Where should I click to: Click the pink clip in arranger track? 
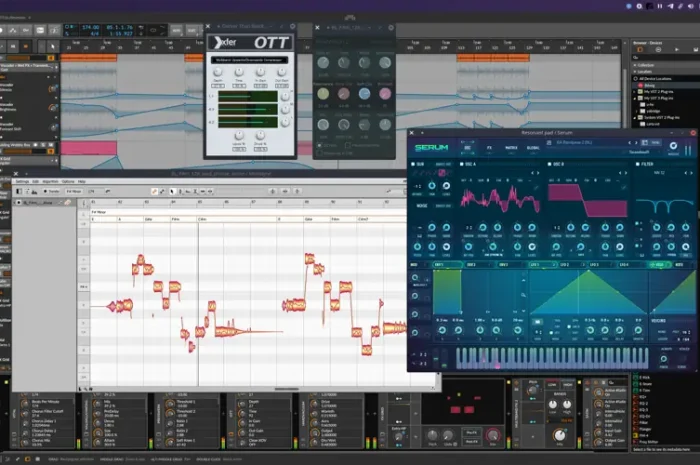pos(88,147)
